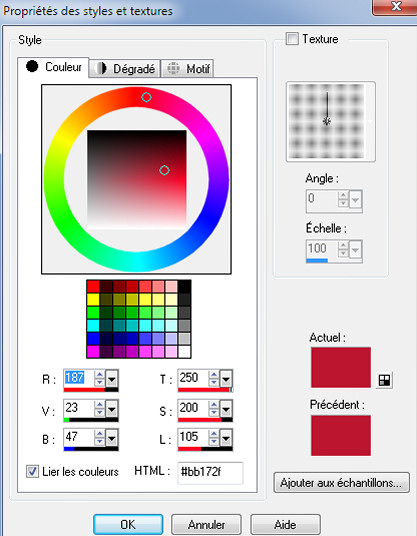The width and height of the screenshot is (417, 536).
Task: Click the V value spinner arrows
Action: tap(99, 408)
